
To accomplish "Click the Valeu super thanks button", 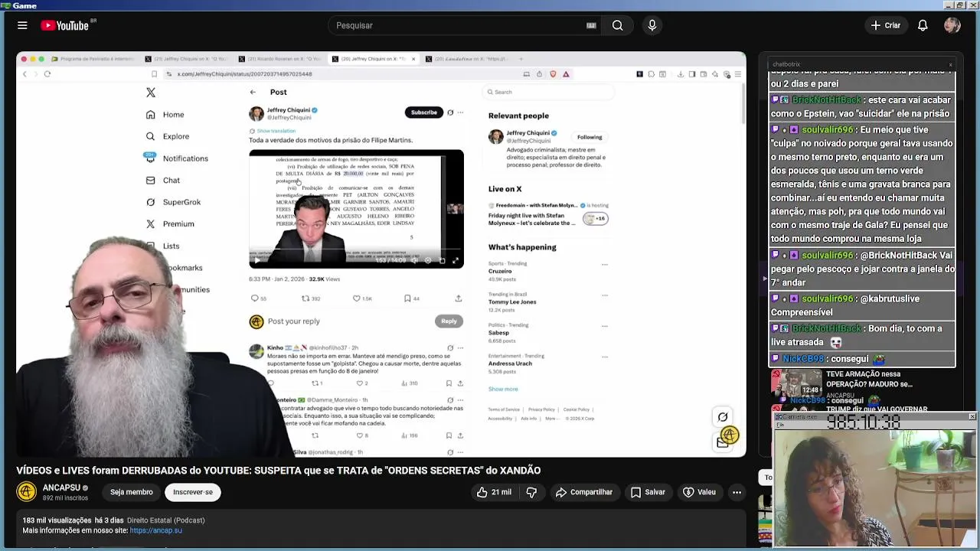I will [700, 492].
